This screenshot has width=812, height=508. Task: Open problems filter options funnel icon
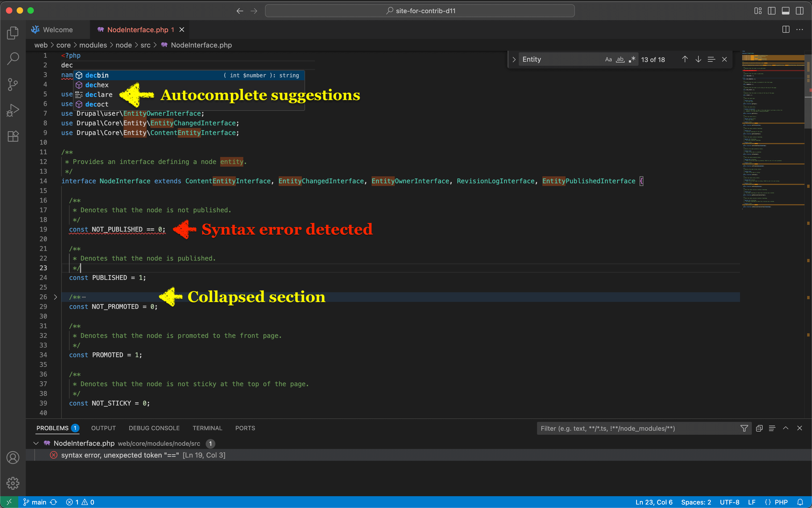coord(744,428)
